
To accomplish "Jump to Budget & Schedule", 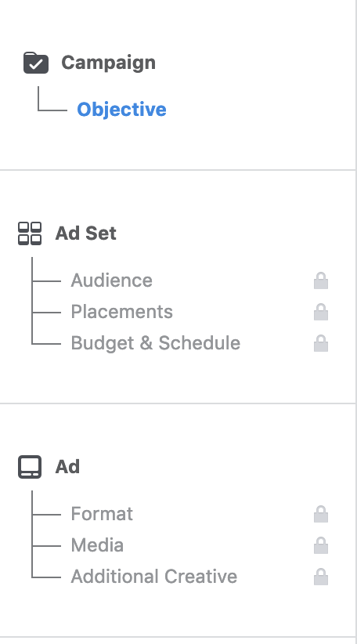I will [156, 343].
